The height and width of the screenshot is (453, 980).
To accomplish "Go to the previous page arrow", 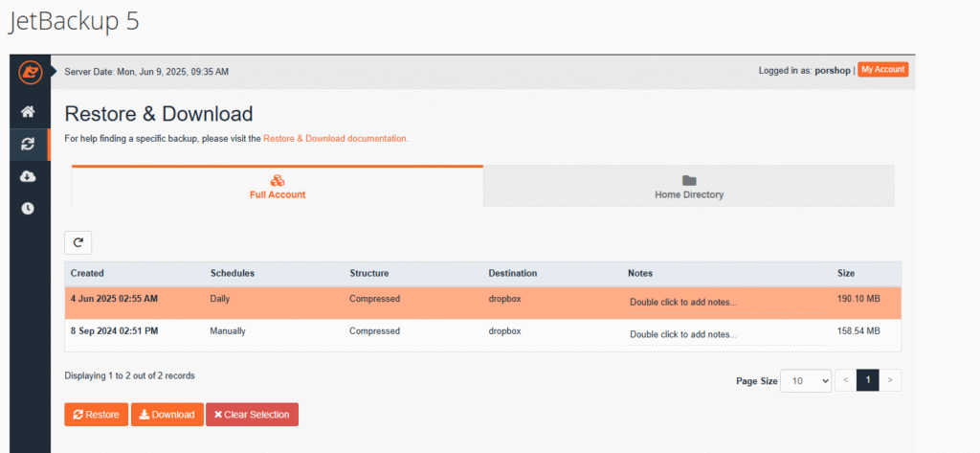I will (845, 380).
